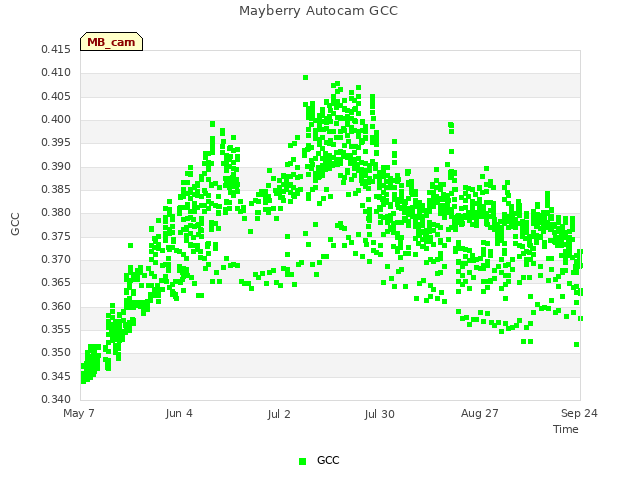Click the green GCC legend swatch
Image resolution: width=640 pixels, height=480 pixels.
pos(302,461)
